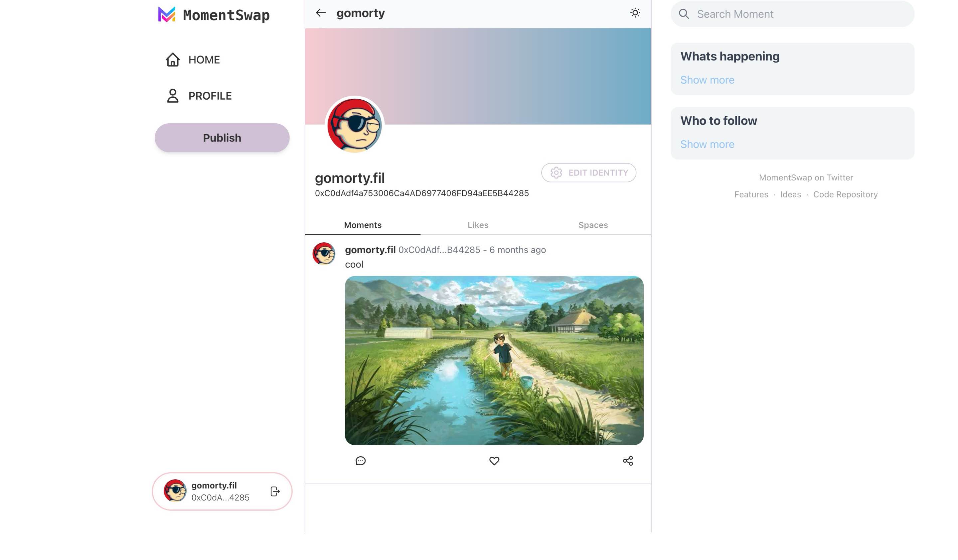Click the MomentSwap logo

[214, 15]
